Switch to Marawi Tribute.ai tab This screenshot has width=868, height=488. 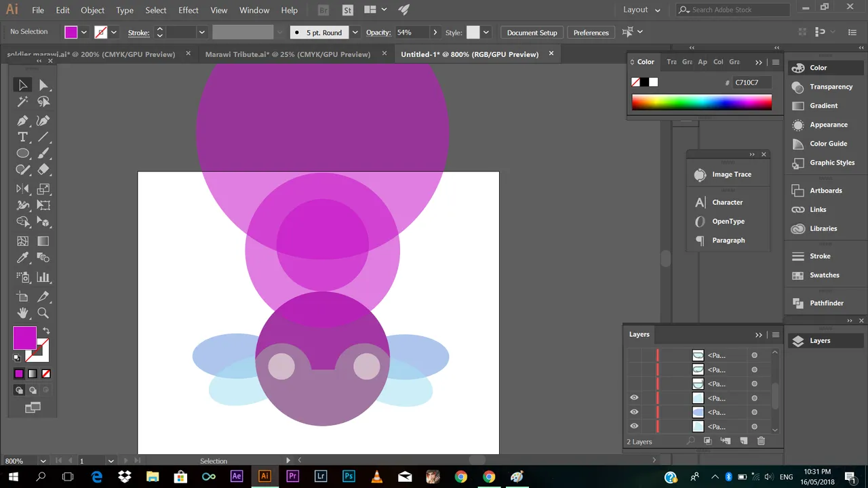(288, 54)
